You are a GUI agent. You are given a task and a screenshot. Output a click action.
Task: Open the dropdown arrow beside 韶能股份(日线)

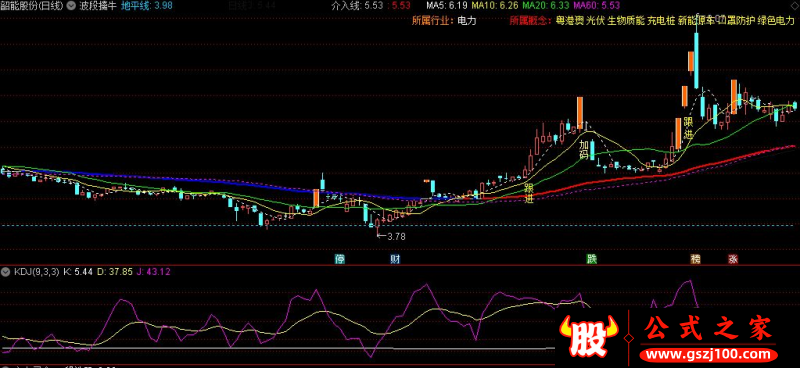coord(71,7)
